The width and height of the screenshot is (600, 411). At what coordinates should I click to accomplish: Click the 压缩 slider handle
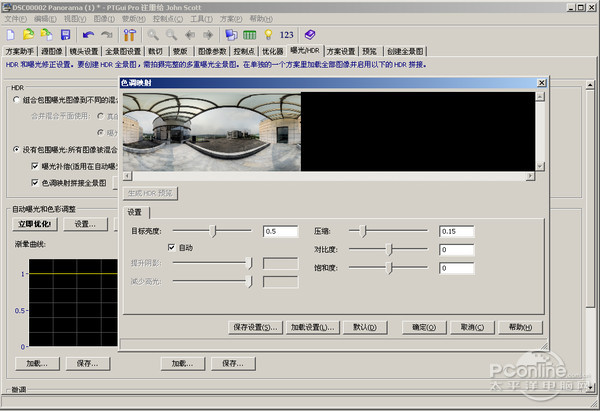pyautogui.click(x=364, y=231)
